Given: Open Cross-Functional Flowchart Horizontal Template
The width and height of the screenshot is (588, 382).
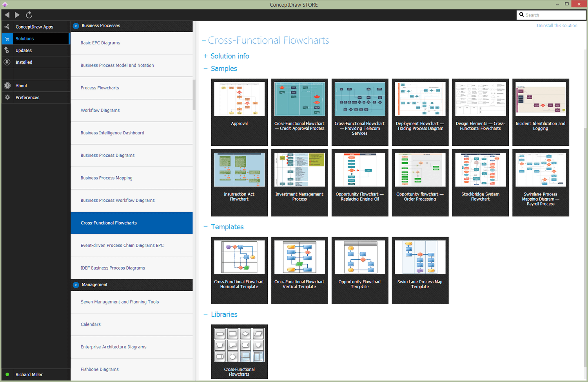Looking at the screenshot, I should 239,270.
